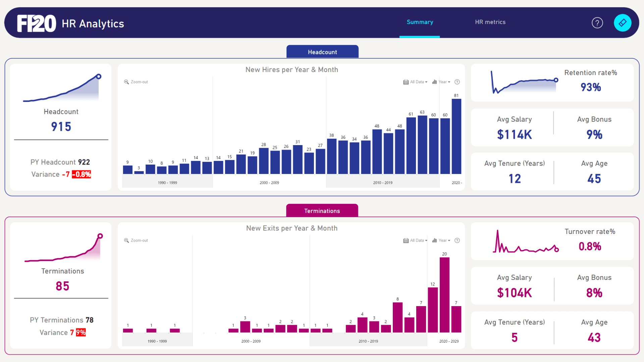Image resolution: width=644 pixels, height=362 pixels.
Task: Select the tallest 2020 bar showing 81 hires
Action: (x=456, y=134)
